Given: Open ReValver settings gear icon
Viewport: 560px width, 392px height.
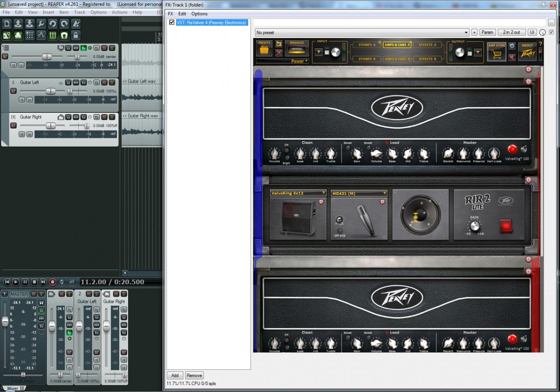Looking at the screenshot, I should (x=512, y=46).
